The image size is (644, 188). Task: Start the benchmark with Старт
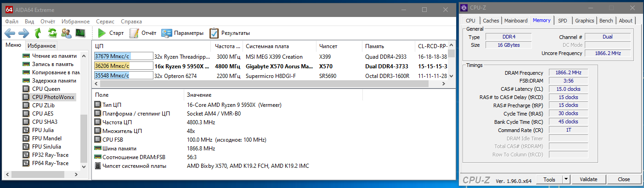coord(111,33)
